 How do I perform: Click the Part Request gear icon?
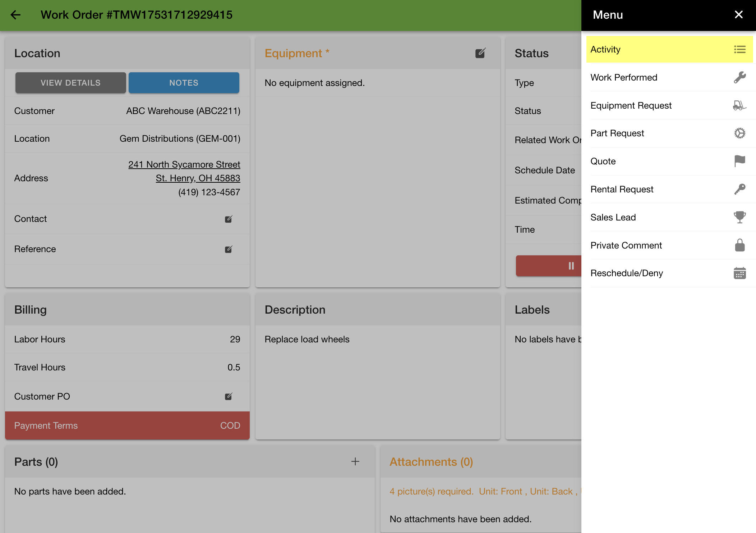[x=739, y=133]
